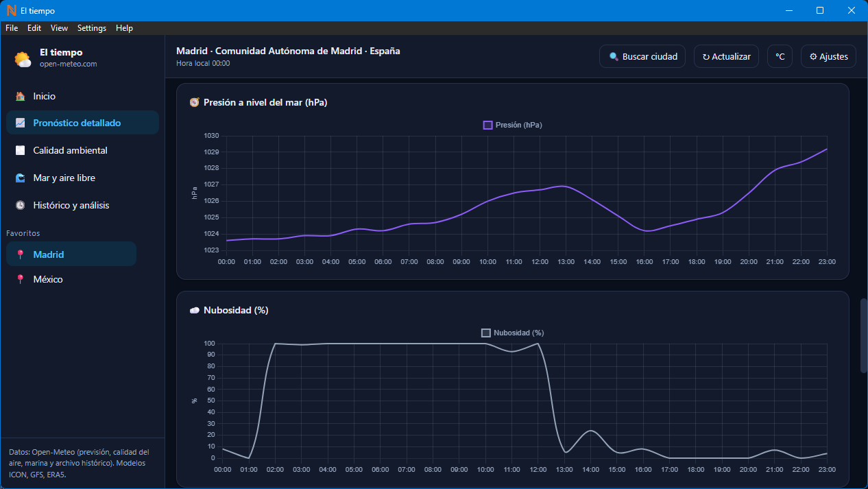Viewport: 868px width, 489px height.
Task: Open Histórico y análisis section
Action: [82, 205]
